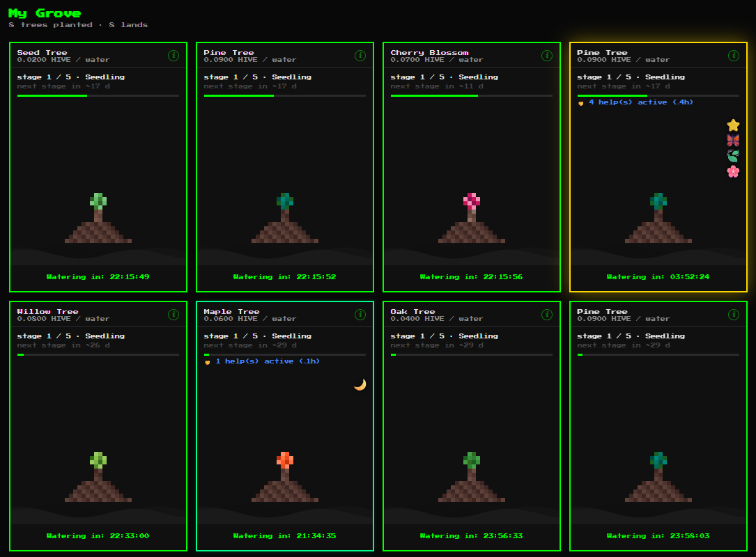This screenshot has height=557, width=756.
Task: Click "0.0600 HIVE / water" on Maple Tree
Action: coord(249,318)
